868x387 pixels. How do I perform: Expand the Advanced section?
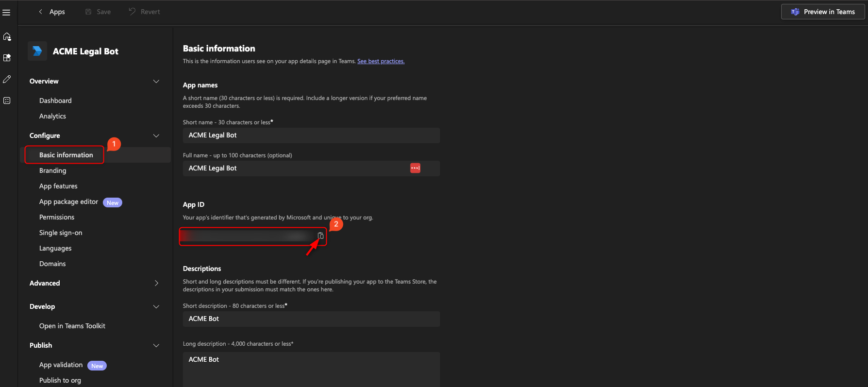click(x=156, y=283)
